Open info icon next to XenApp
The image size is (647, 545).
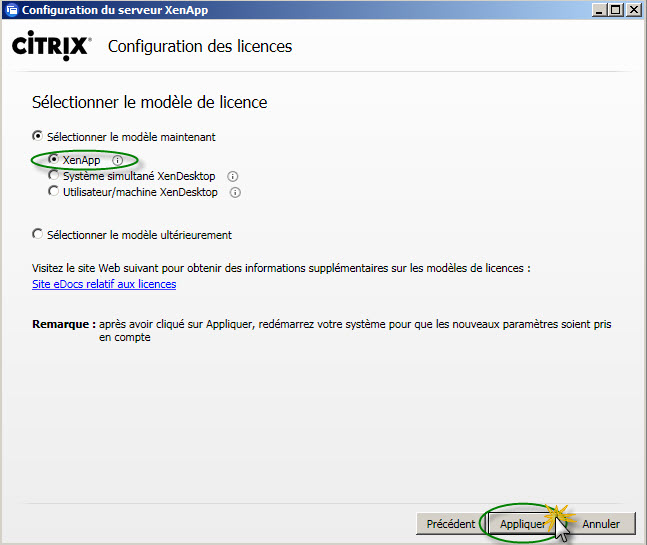point(118,160)
